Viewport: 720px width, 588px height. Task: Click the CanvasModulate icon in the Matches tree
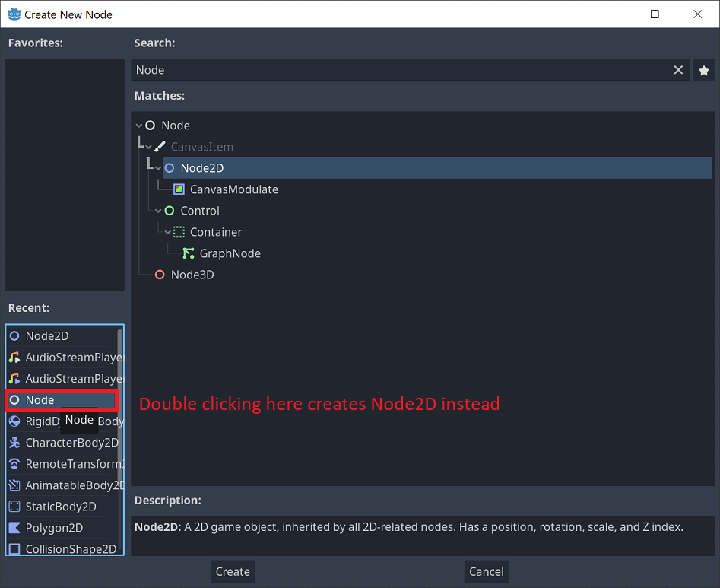(177, 189)
